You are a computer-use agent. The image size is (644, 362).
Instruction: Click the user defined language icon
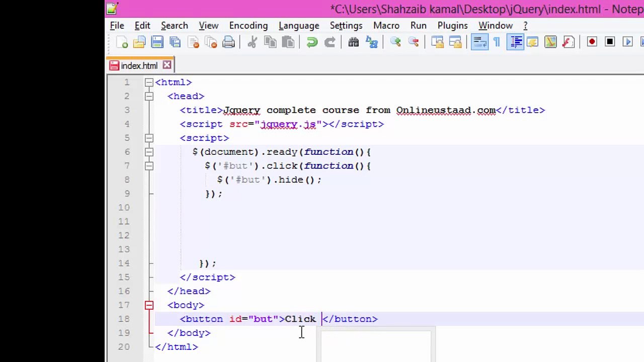pyautogui.click(x=533, y=43)
